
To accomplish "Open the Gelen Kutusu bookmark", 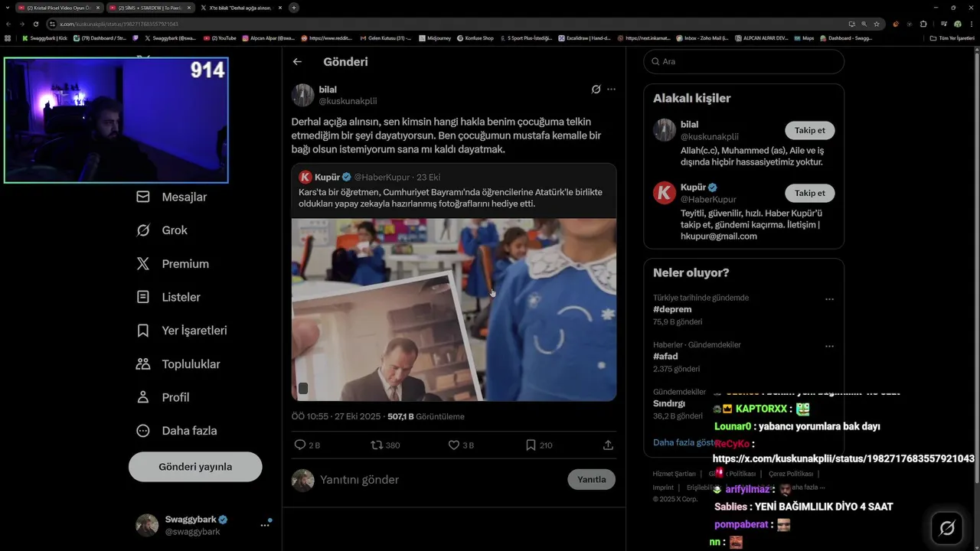I will pos(385,37).
